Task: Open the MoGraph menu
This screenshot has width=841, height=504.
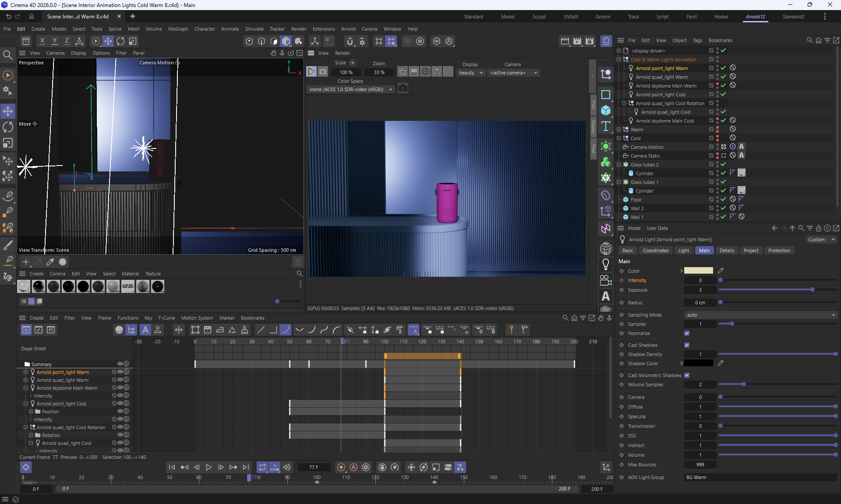Action: pos(178,29)
